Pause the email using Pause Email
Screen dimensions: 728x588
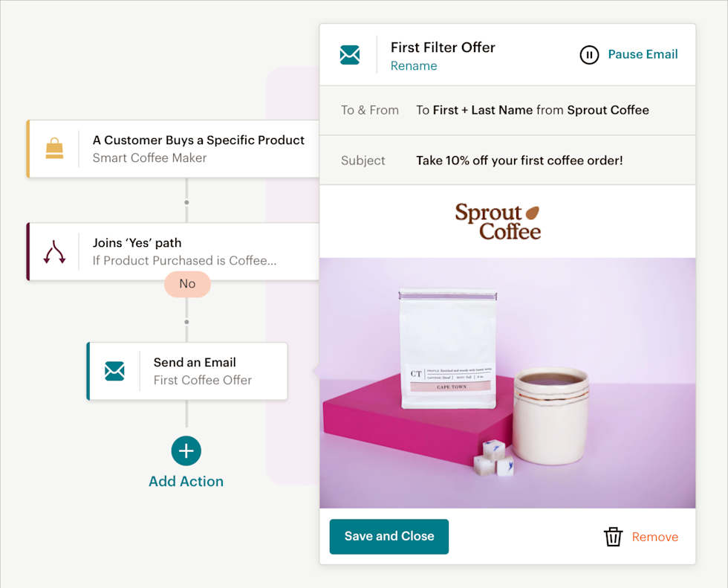643,54
